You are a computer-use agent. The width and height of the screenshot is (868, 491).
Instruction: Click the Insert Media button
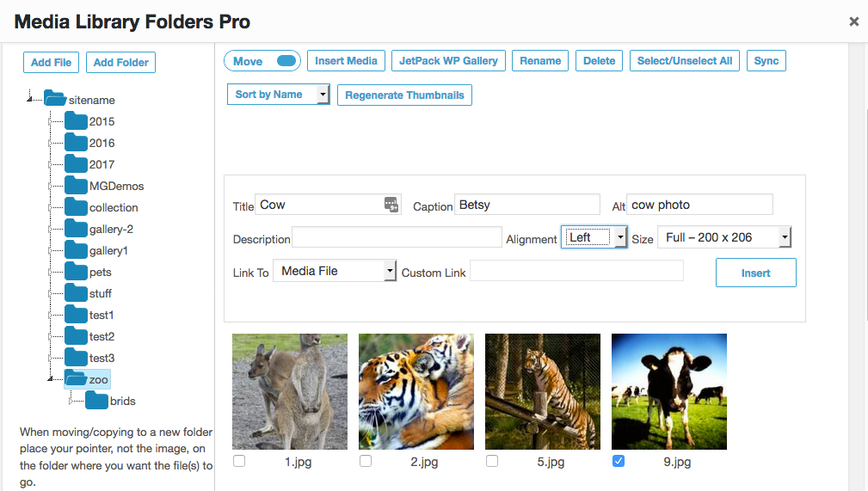coord(346,61)
